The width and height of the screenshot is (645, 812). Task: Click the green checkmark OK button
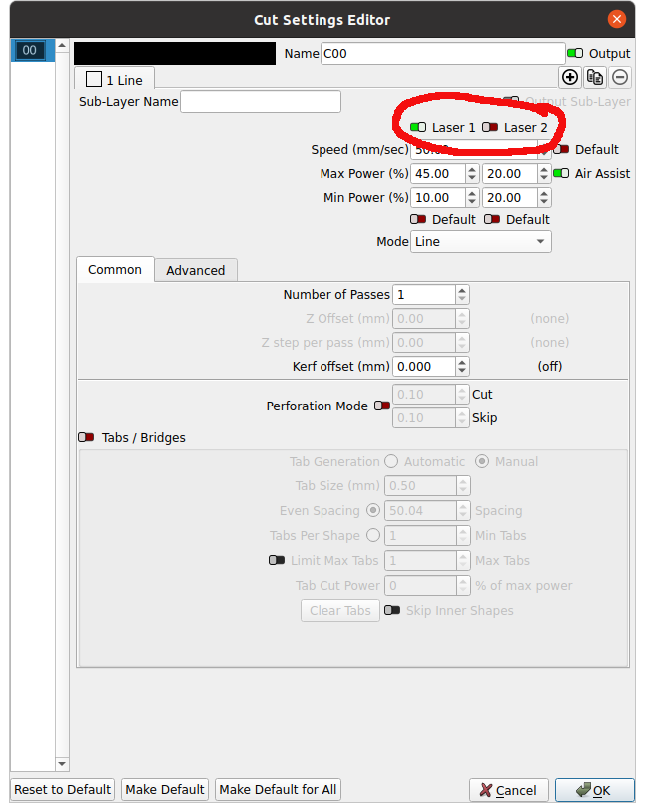(594, 790)
